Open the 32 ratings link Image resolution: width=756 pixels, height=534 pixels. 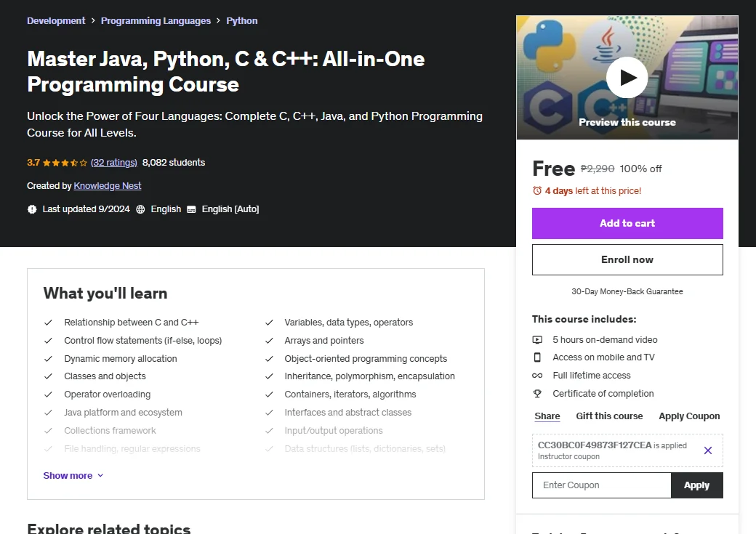(x=114, y=163)
